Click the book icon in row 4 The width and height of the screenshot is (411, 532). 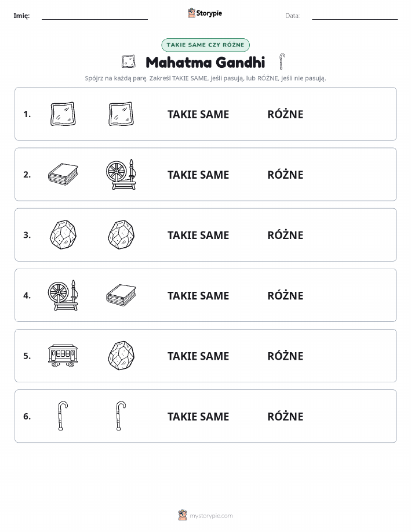click(121, 295)
